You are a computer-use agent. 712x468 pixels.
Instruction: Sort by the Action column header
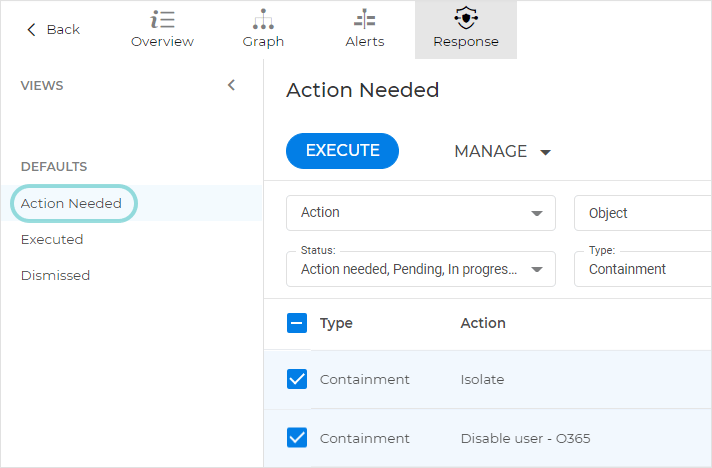[x=483, y=323]
